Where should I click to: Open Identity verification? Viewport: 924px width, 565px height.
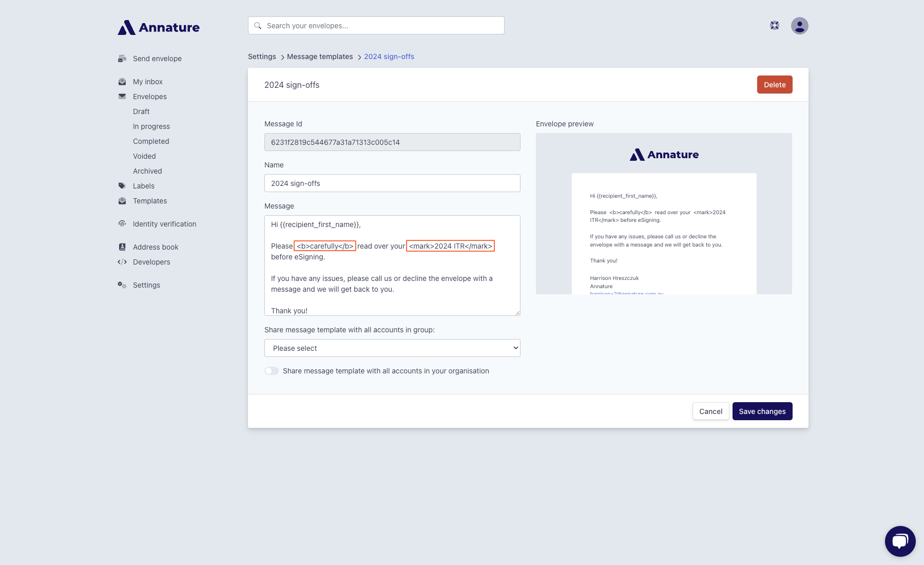[164, 223]
